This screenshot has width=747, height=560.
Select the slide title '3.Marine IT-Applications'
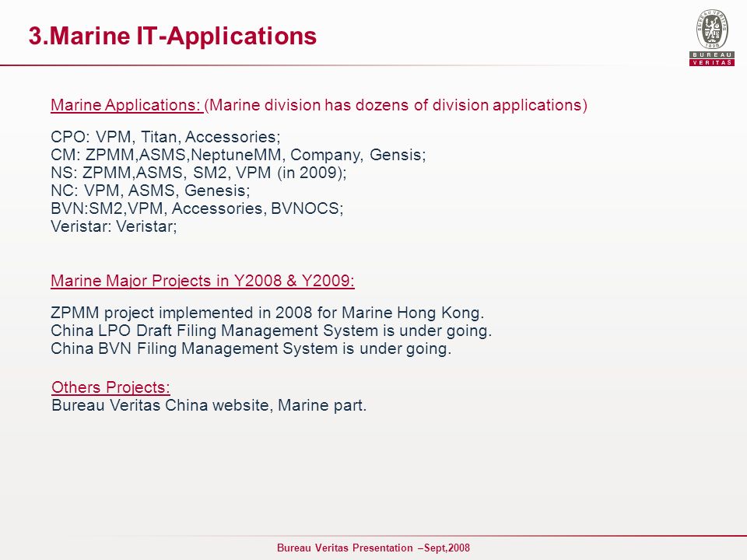coord(173,36)
